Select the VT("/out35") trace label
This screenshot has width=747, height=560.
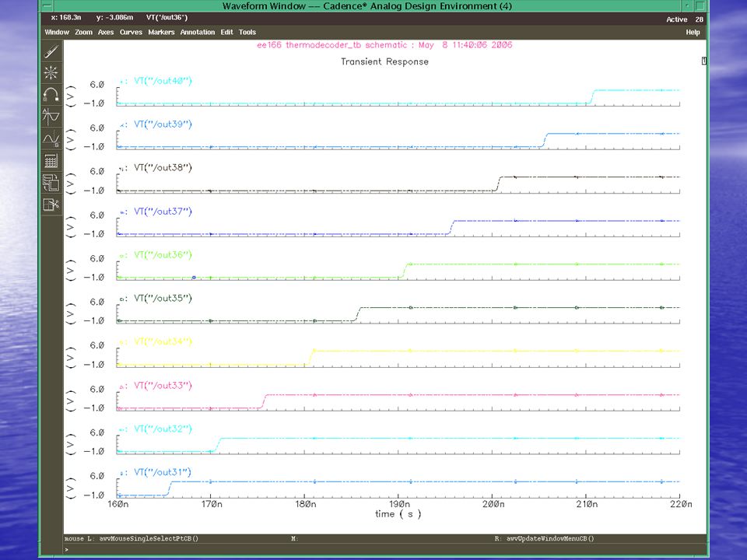coord(163,298)
